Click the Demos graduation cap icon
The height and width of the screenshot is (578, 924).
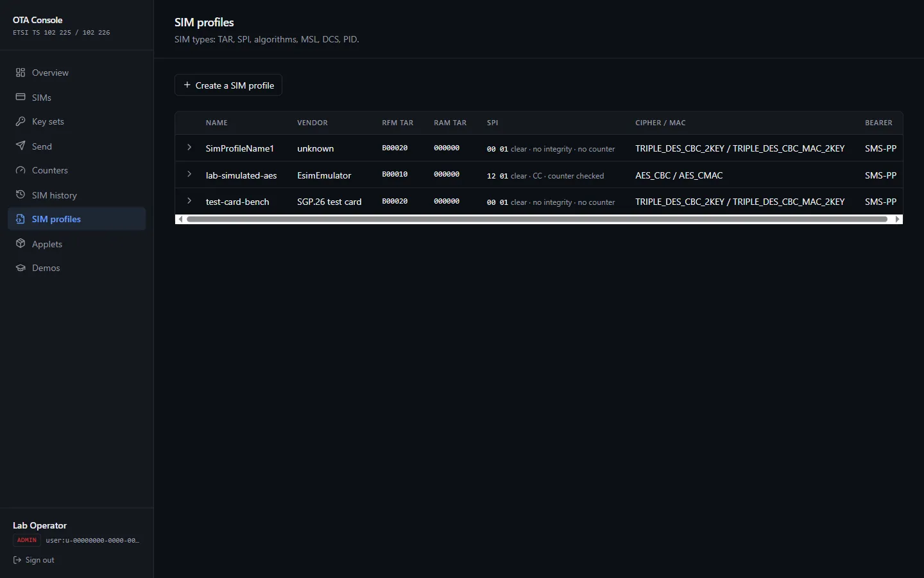click(21, 268)
